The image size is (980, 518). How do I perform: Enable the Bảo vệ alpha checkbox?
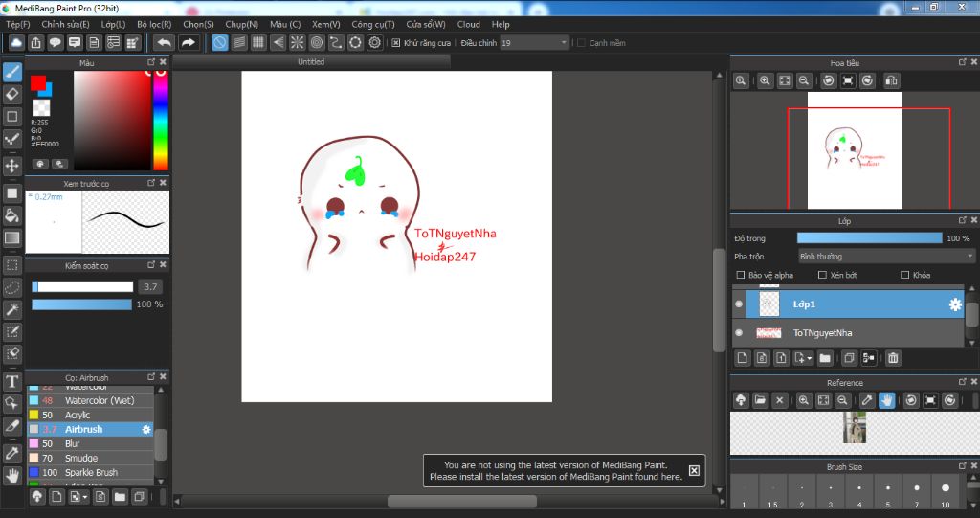click(x=741, y=275)
